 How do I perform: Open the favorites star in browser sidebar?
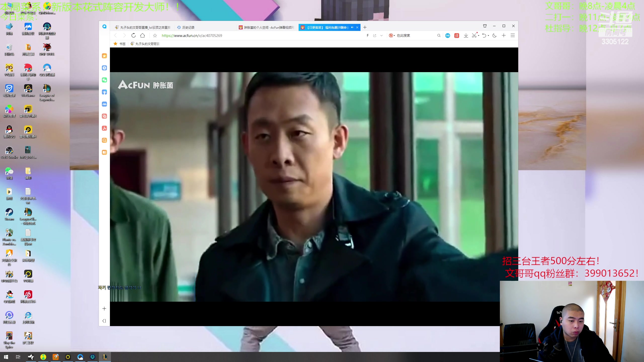click(x=104, y=56)
